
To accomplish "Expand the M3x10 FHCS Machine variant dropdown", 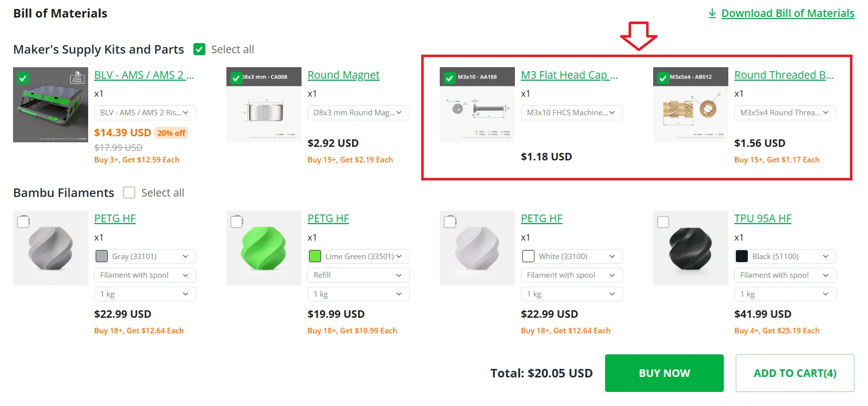I will pos(571,113).
